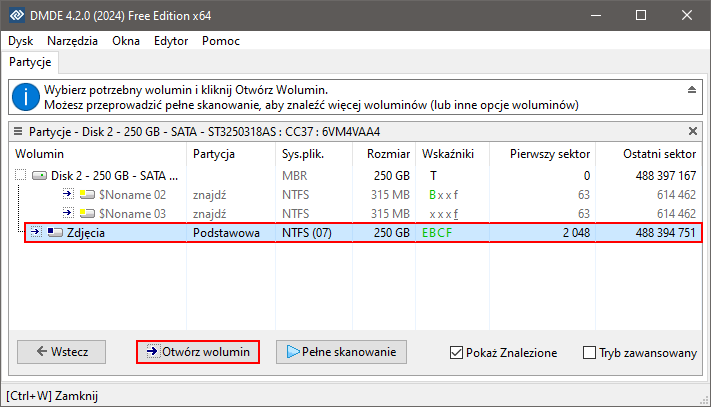Screen dimensions: 711x407
Task: Click the $Noname 03 volume icon
Action: 87,213
